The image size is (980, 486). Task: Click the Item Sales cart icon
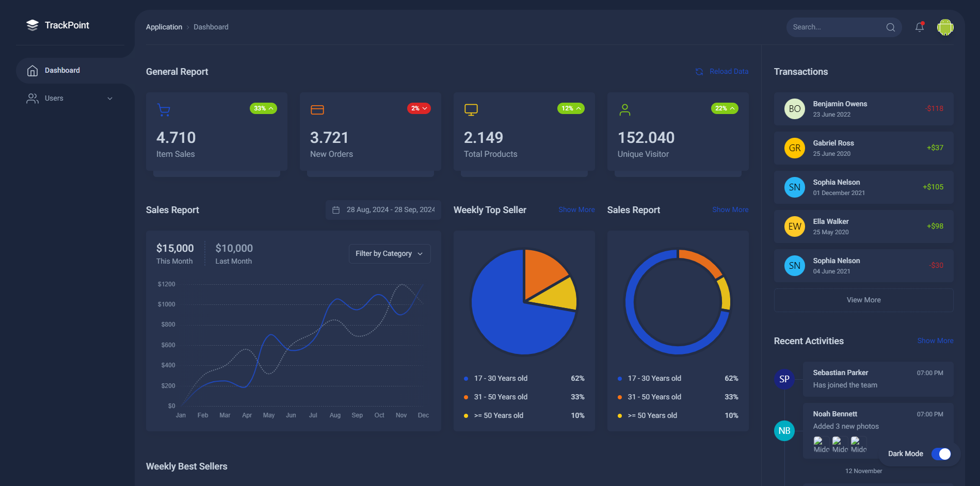[x=164, y=110]
